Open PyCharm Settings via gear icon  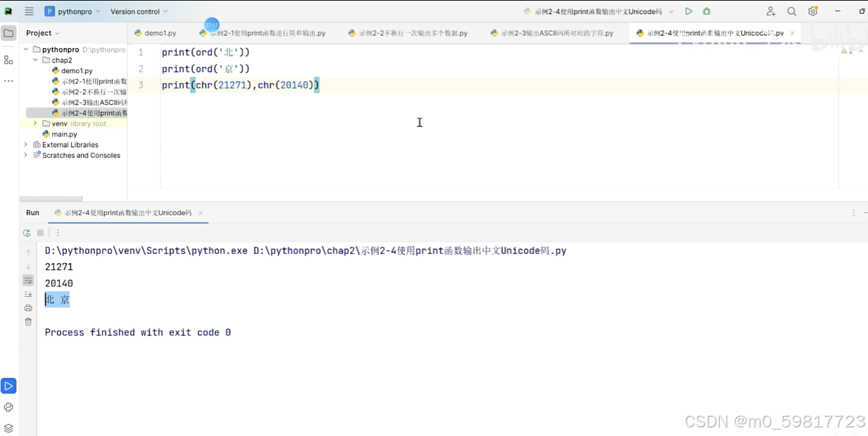click(x=812, y=11)
